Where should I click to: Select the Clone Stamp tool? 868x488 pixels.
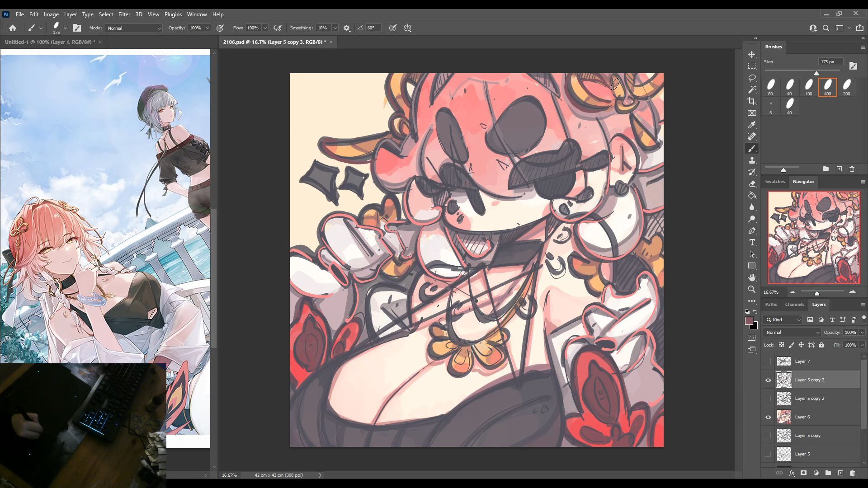coord(752,160)
